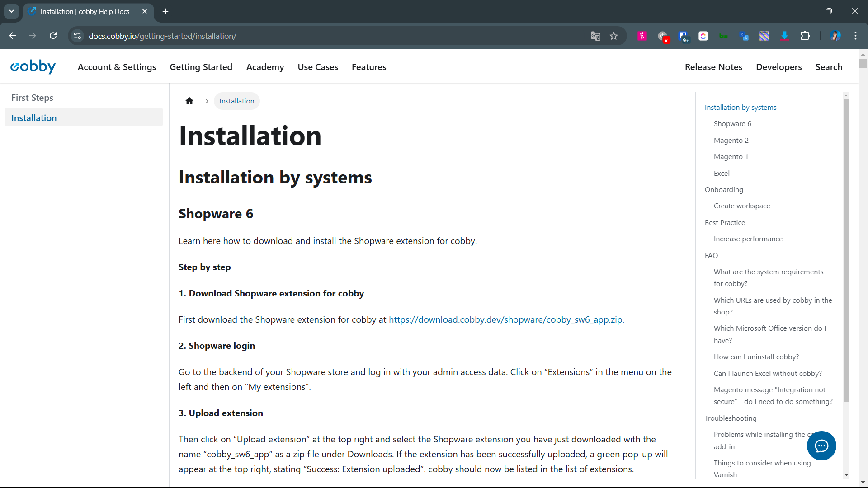Open the tab search dropdown arrow
Screen dimensions: 868x488
pyautogui.click(x=11, y=11)
